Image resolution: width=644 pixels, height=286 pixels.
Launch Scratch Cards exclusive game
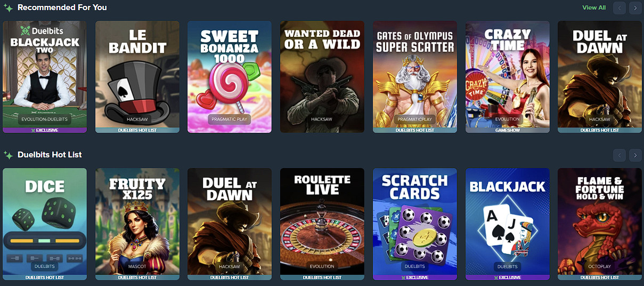415,224
